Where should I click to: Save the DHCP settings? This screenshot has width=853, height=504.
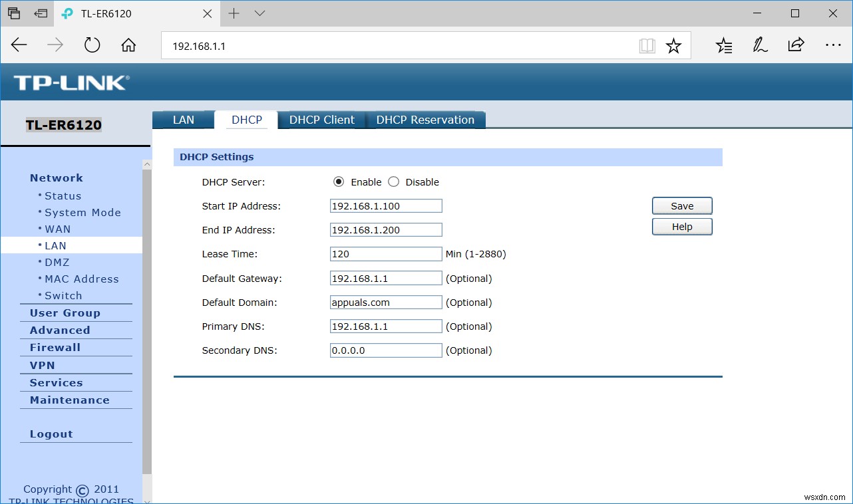(682, 206)
